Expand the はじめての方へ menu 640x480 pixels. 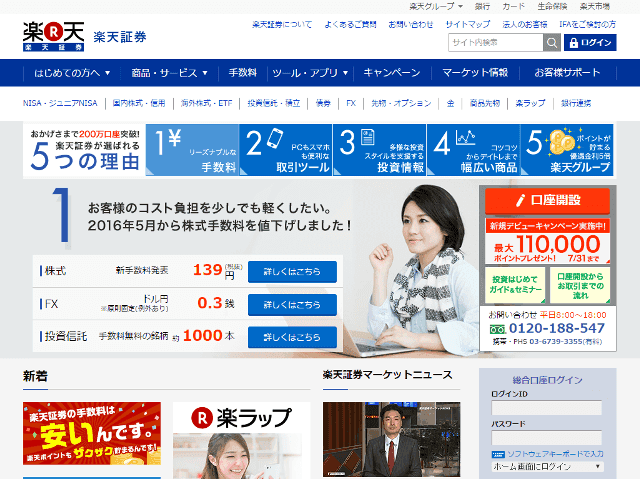point(72,73)
